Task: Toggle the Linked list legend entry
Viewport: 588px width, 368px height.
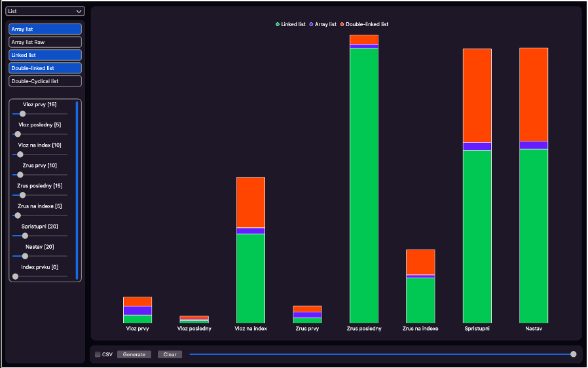Action: [291, 24]
